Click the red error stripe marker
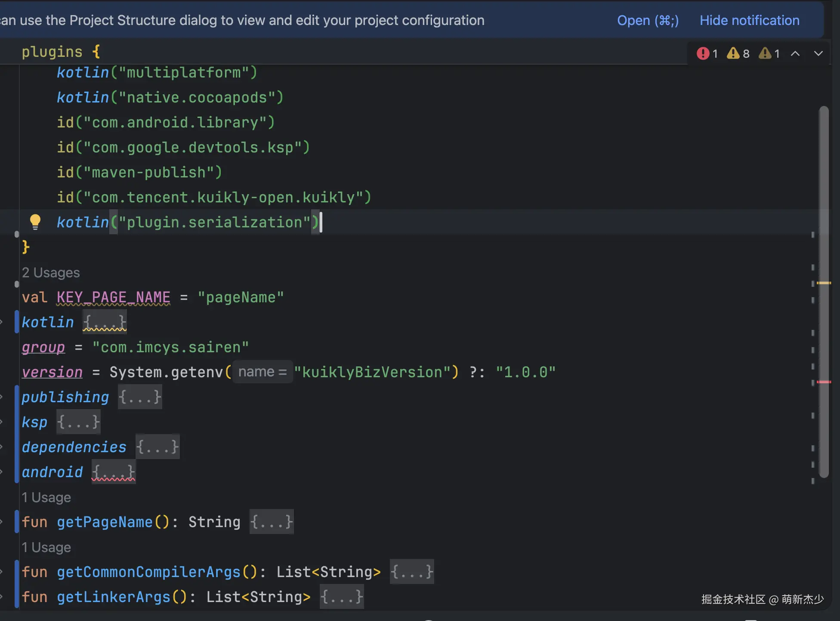 click(x=824, y=382)
